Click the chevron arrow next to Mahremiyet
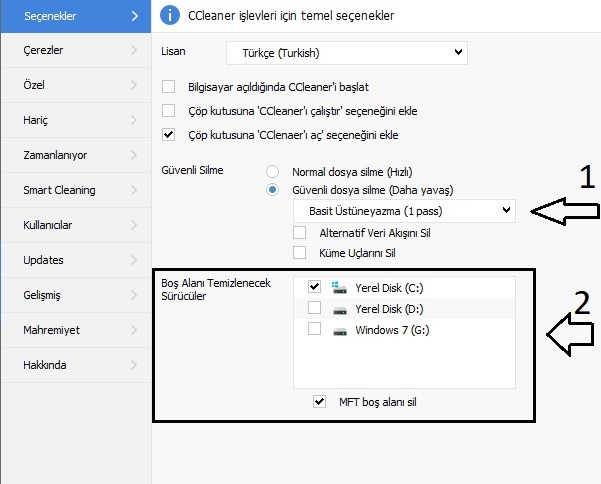 click(x=134, y=329)
